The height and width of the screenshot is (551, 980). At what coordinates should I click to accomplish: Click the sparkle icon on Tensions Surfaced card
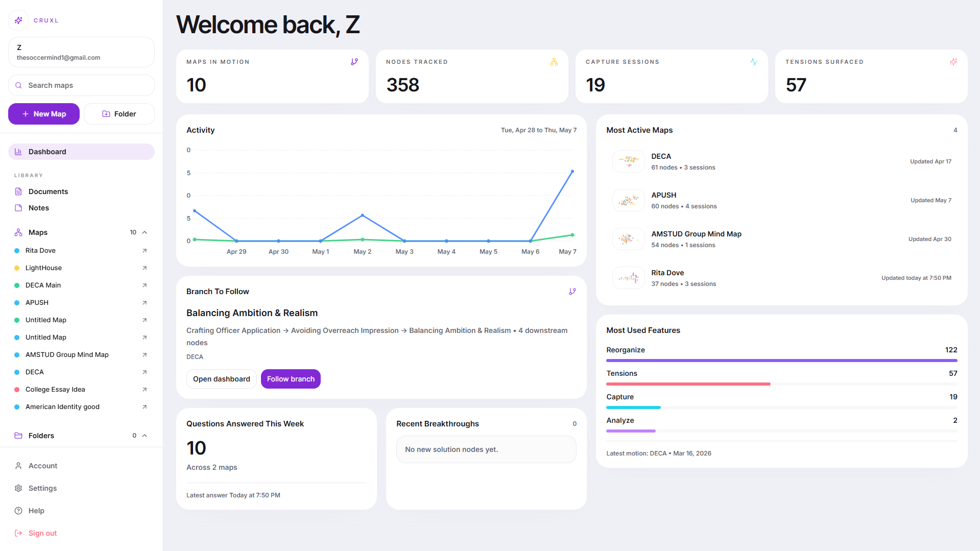pos(953,62)
